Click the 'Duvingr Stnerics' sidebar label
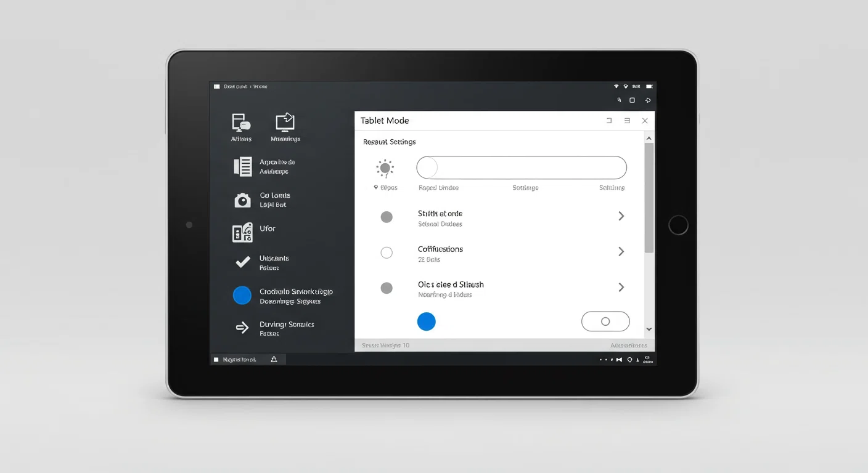The height and width of the screenshot is (473, 868). pyautogui.click(x=287, y=325)
